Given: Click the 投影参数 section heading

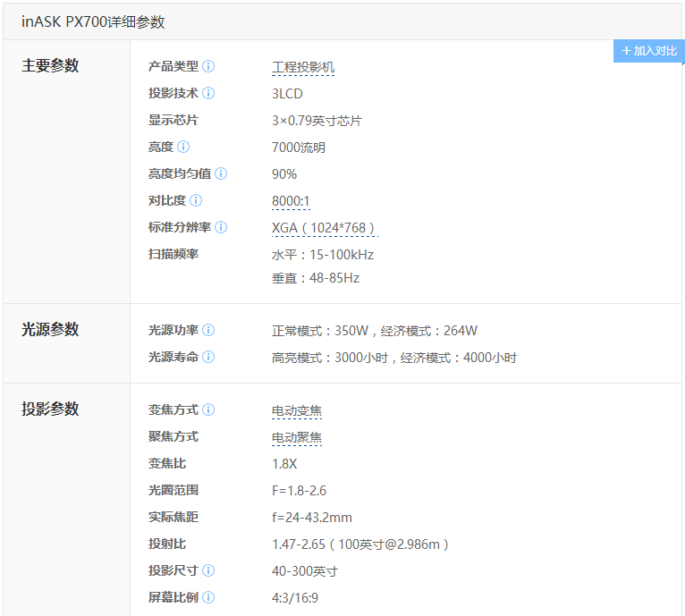Looking at the screenshot, I should [50, 409].
